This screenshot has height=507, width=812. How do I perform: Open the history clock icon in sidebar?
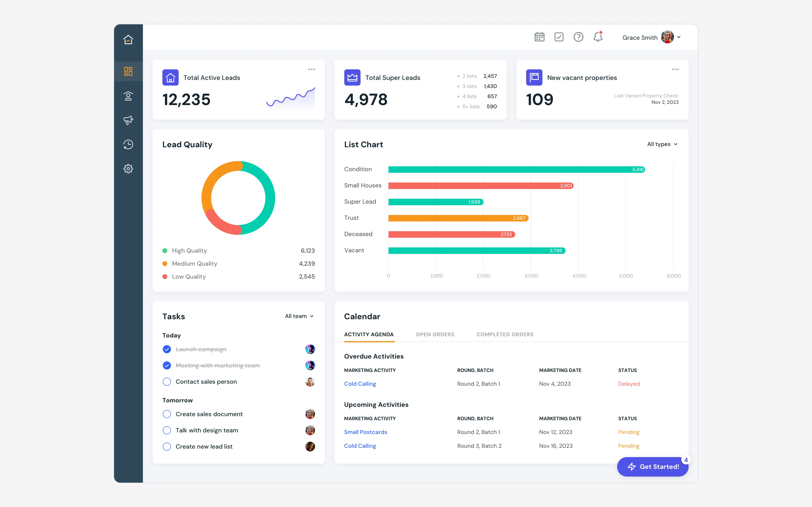(128, 145)
